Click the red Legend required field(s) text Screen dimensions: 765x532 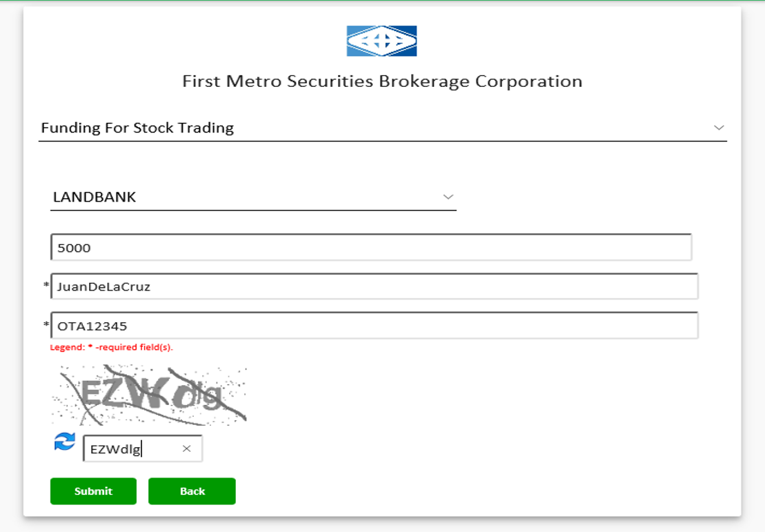[112, 348]
